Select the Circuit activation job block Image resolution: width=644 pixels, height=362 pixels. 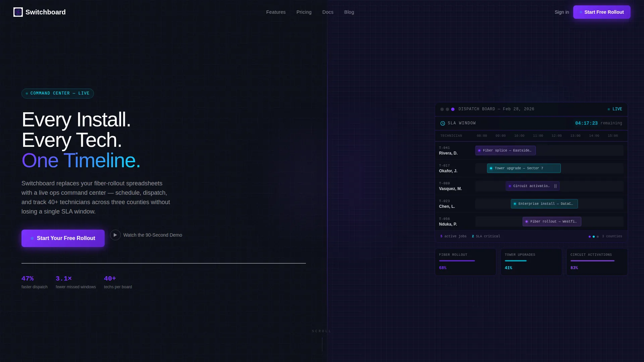coord(533,186)
